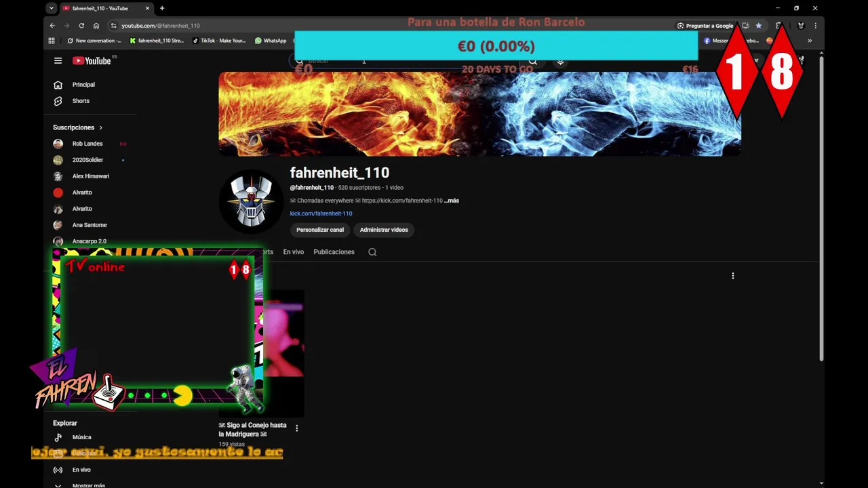
Task: Go to the browser home page
Action: click(x=96, y=26)
